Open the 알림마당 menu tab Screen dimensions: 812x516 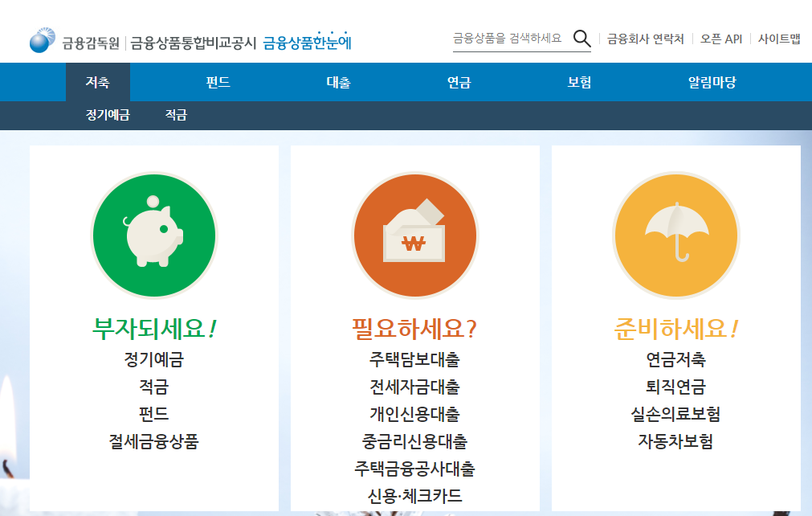(712, 82)
